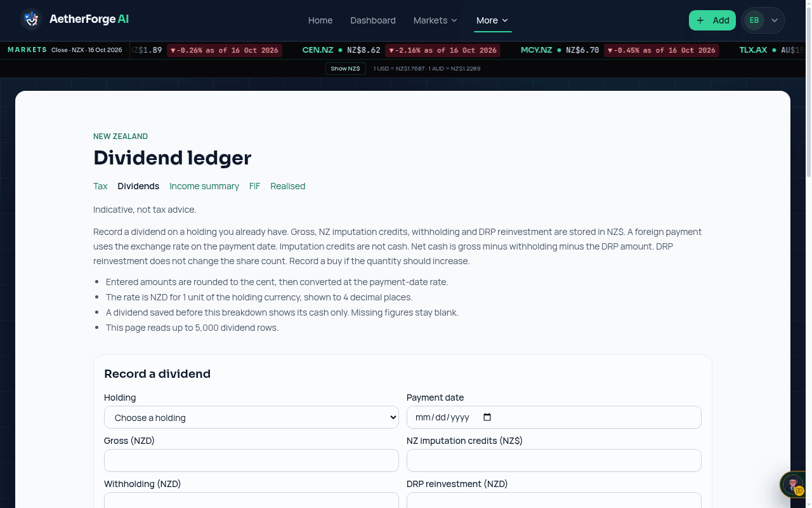
Task: Click the CEN.NZ -2.16% change badge
Action: click(442, 50)
